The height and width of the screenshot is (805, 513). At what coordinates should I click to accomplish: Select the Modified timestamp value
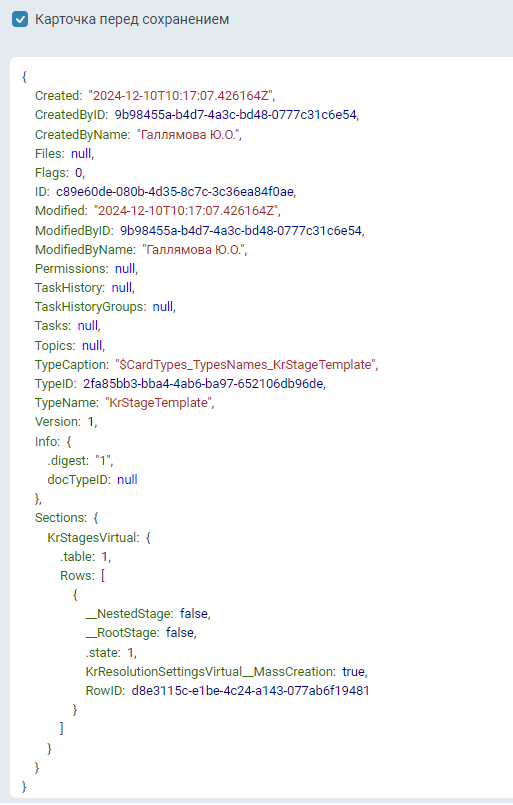click(187, 211)
